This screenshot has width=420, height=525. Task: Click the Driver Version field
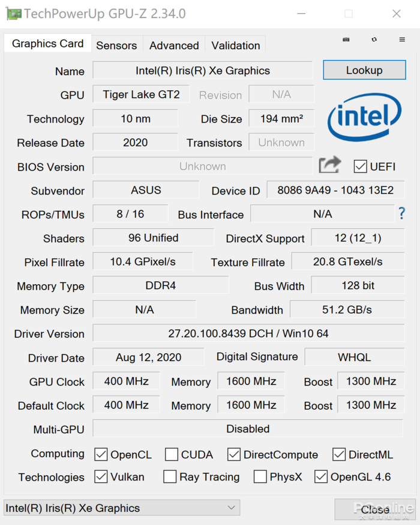point(250,333)
